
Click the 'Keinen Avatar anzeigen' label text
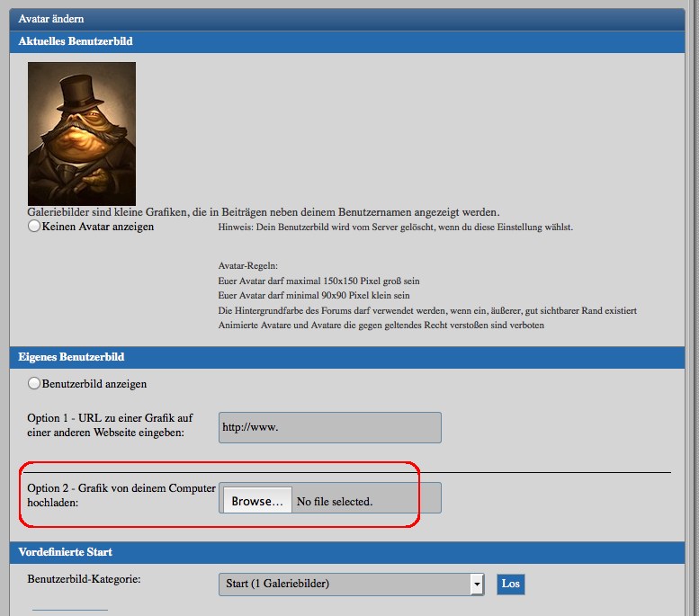(98, 227)
